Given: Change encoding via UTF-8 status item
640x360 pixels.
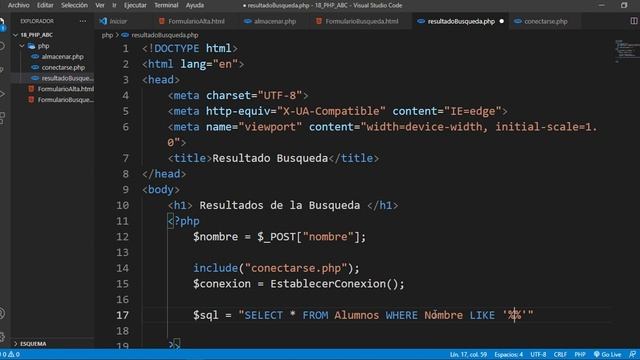Looking at the screenshot, I should [538, 354].
